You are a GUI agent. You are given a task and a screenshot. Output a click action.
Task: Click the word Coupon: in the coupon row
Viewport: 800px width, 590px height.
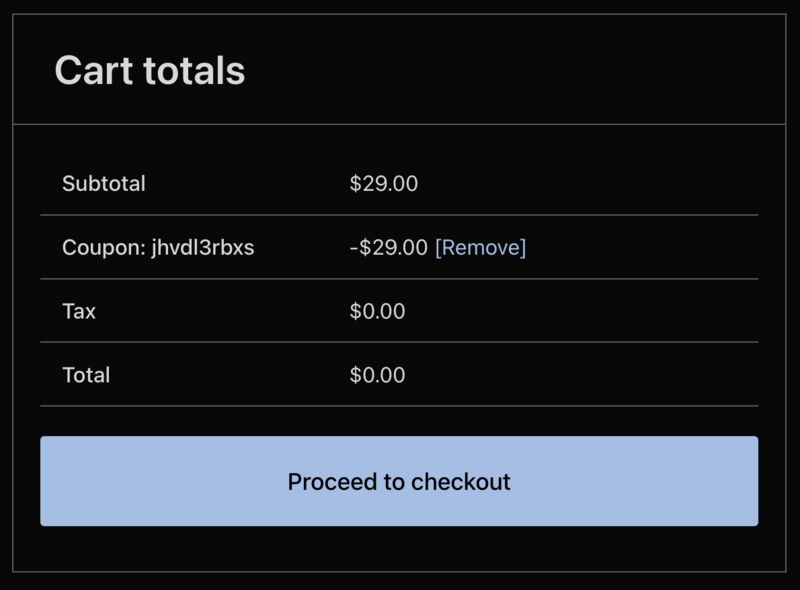click(x=103, y=247)
